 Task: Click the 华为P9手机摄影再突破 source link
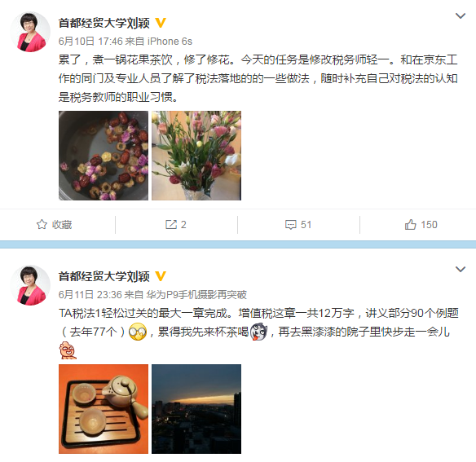[x=196, y=295]
